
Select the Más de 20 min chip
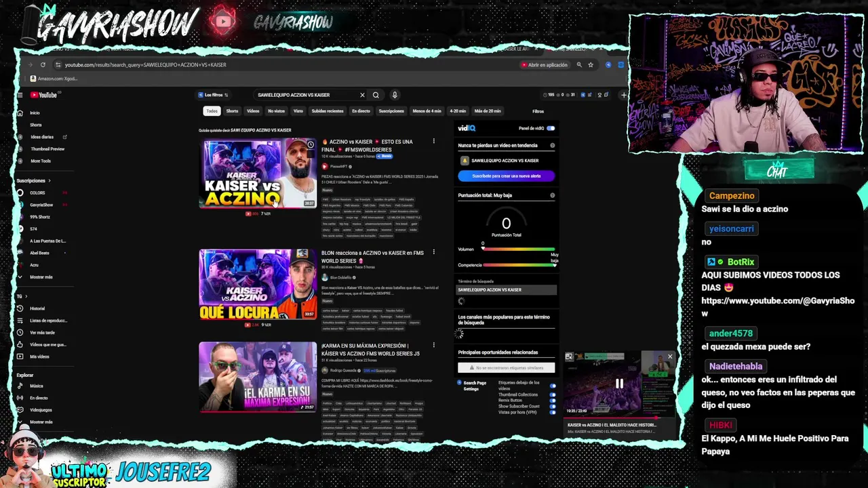[x=488, y=111]
